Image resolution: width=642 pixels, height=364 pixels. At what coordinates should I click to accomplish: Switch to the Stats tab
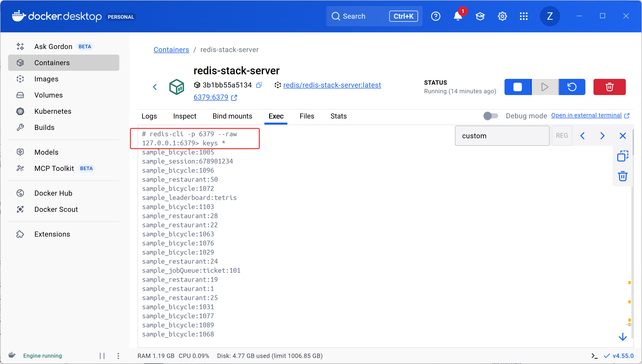click(338, 116)
